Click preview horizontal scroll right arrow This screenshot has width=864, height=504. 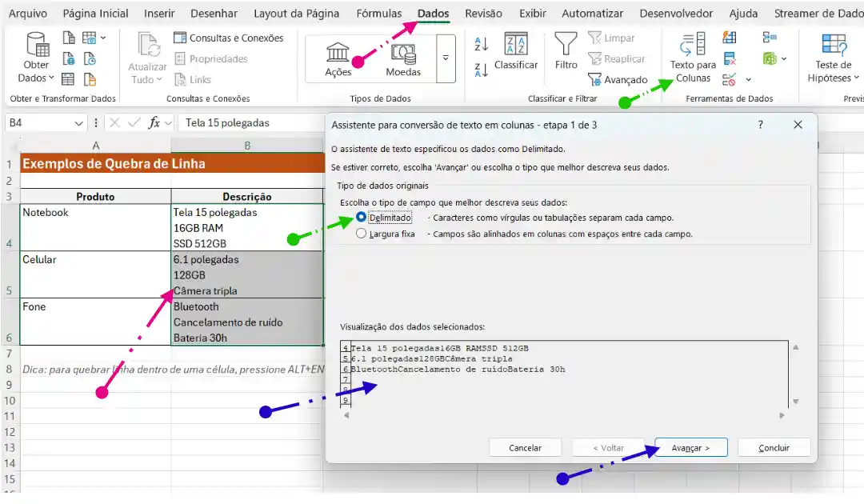point(782,416)
